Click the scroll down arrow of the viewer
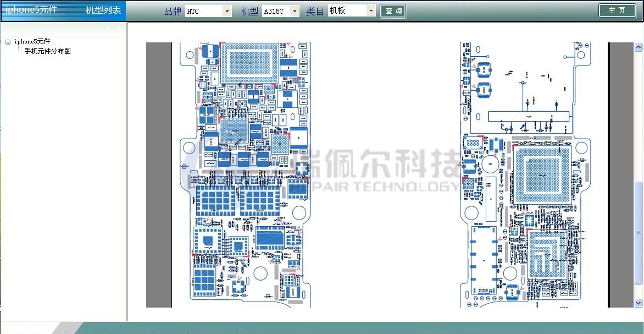 pos(638,302)
